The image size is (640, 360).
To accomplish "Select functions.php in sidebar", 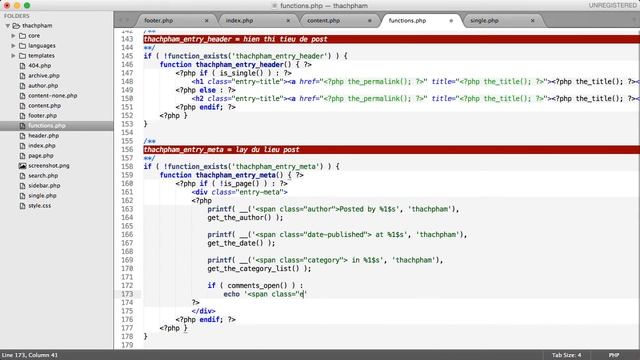I will point(47,126).
